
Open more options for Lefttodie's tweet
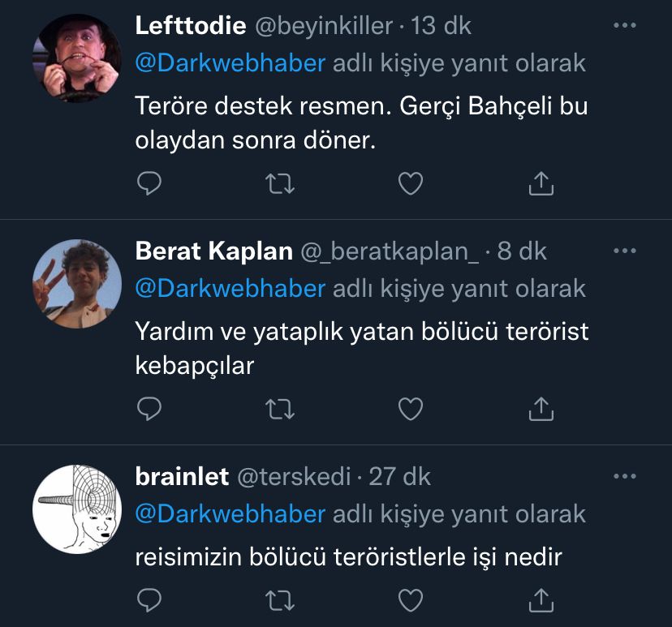[x=623, y=26]
